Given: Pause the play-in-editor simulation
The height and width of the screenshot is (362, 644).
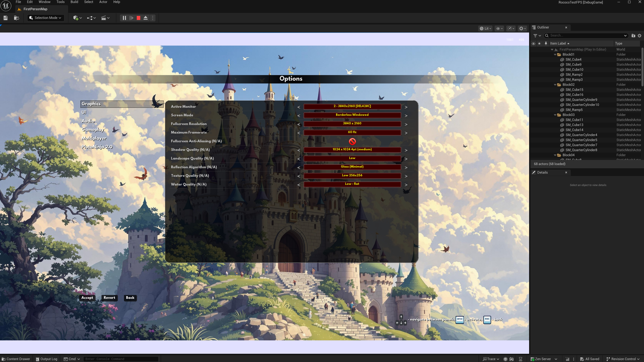Looking at the screenshot, I should (124, 18).
